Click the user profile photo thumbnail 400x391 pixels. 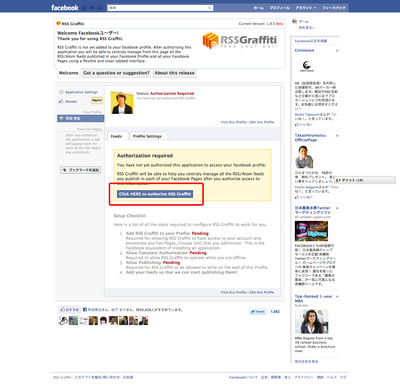(122, 103)
